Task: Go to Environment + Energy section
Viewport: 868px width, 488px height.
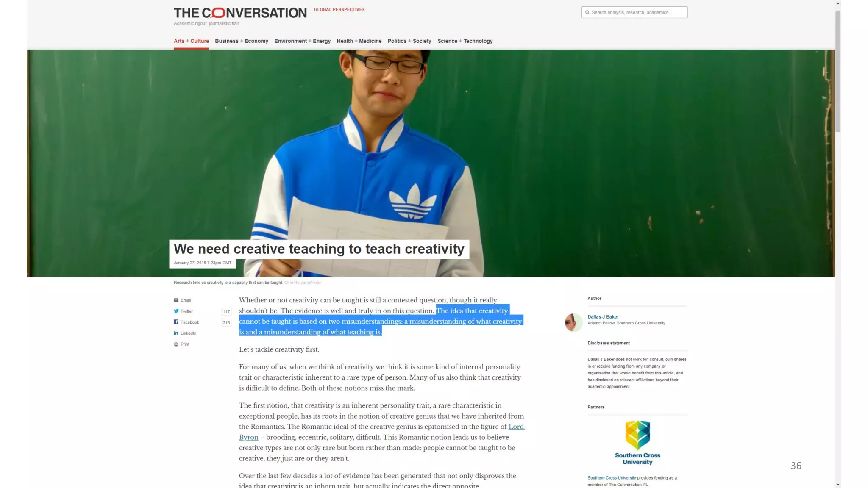Action: [x=302, y=41]
